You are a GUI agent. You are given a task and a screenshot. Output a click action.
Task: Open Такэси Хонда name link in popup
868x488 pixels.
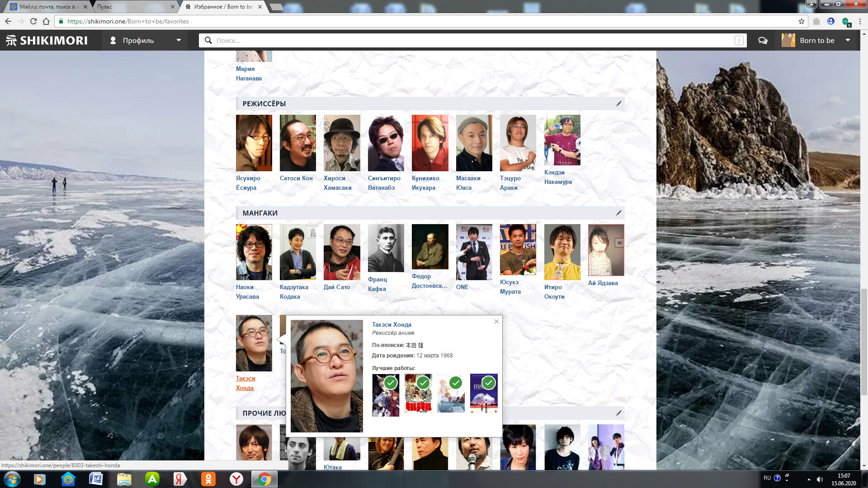tap(392, 324)
